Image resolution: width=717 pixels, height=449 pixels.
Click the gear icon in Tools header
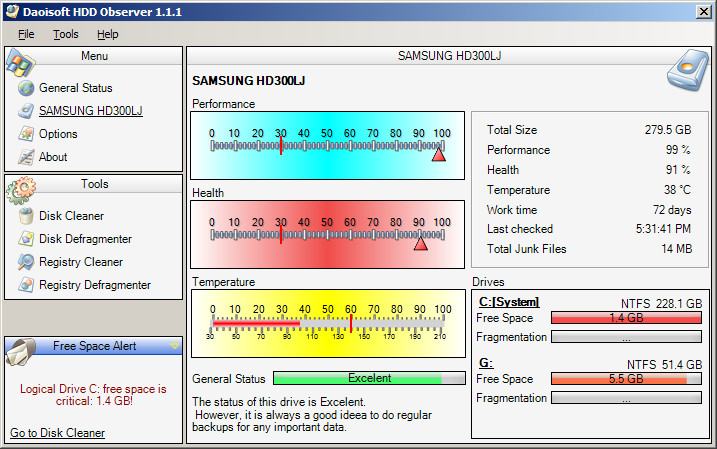[21, 190]
